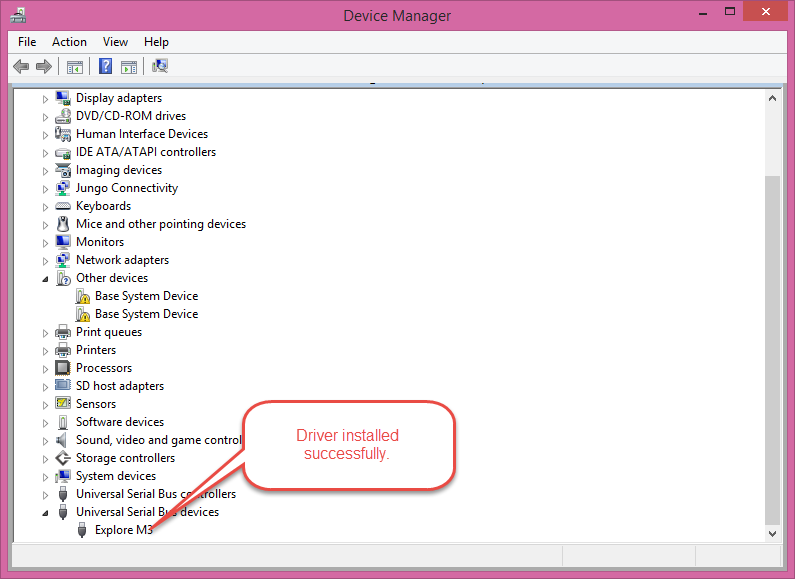Open the File menu

27,42
